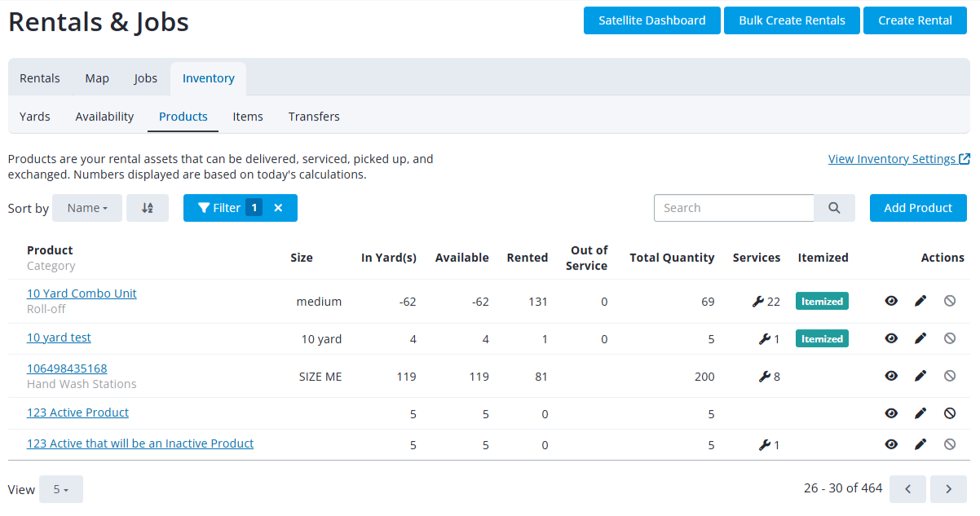Deactivate the 123 Active Product row
The image size is (980, 516).
(x=950, y=413)
